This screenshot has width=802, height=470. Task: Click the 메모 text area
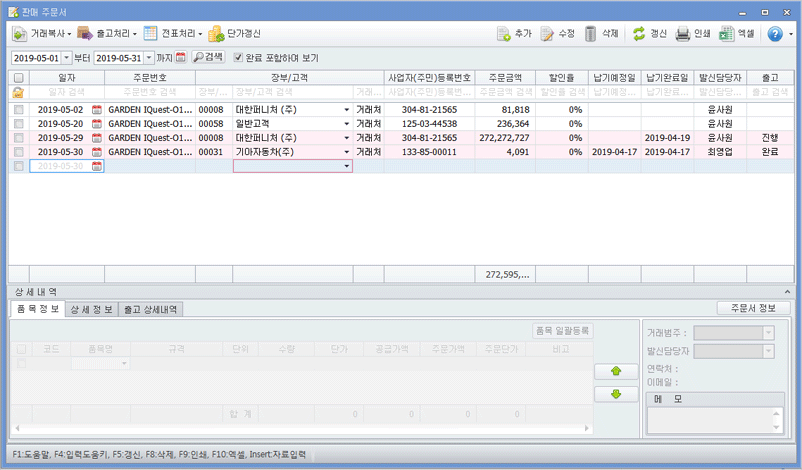tap(716, 419)
